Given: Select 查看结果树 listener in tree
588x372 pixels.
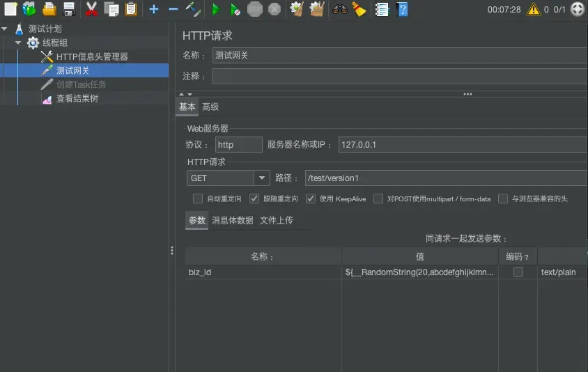Looking at the screenshot, I should tap(77, 99).
